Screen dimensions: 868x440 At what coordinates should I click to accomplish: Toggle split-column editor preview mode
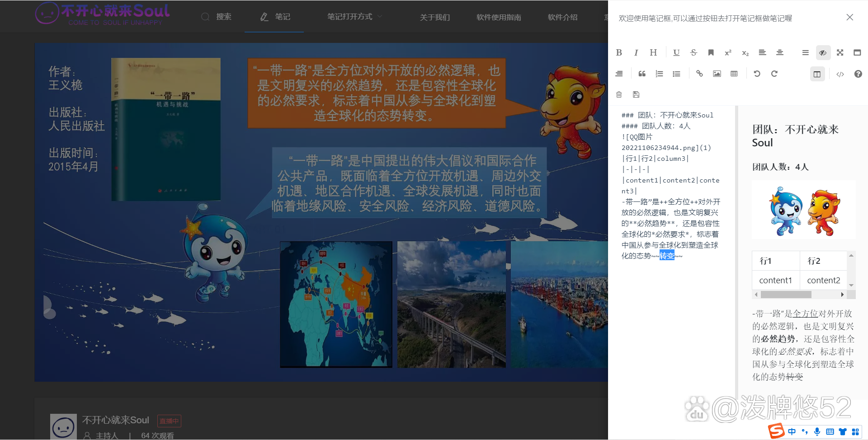point(817,74)
